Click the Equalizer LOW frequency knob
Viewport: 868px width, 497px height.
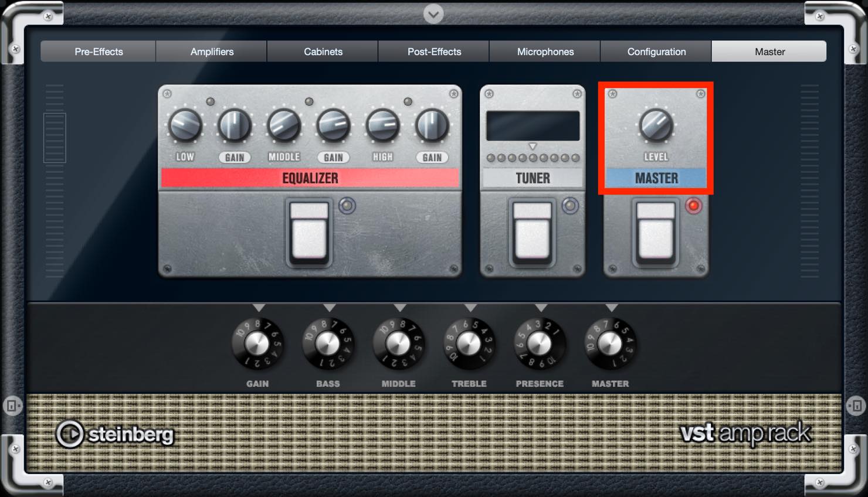click(x=185, y=125)
